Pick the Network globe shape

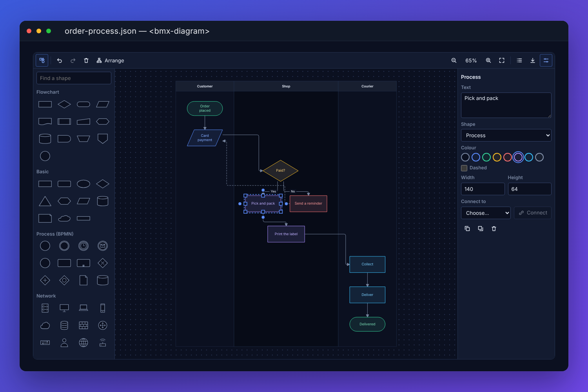click(x=83, y=343)
